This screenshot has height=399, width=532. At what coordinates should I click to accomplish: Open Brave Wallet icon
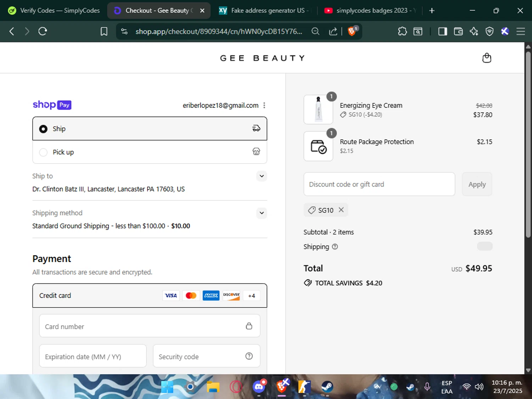[x=458, y=31]
